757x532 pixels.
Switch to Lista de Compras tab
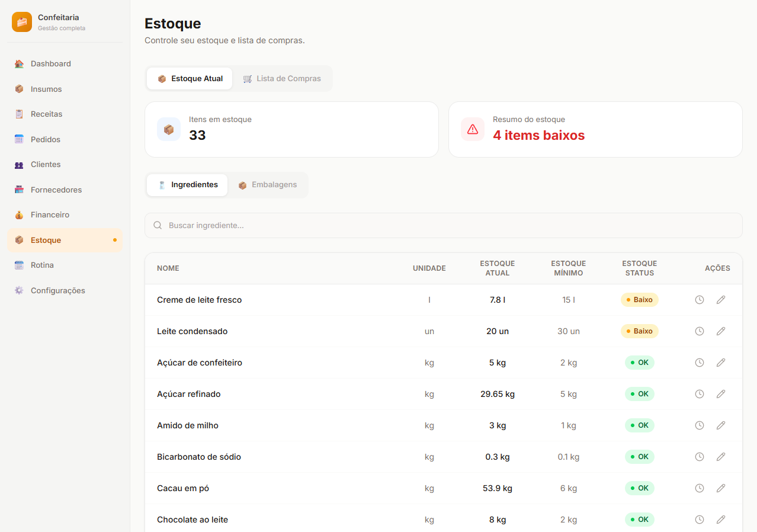282,79
